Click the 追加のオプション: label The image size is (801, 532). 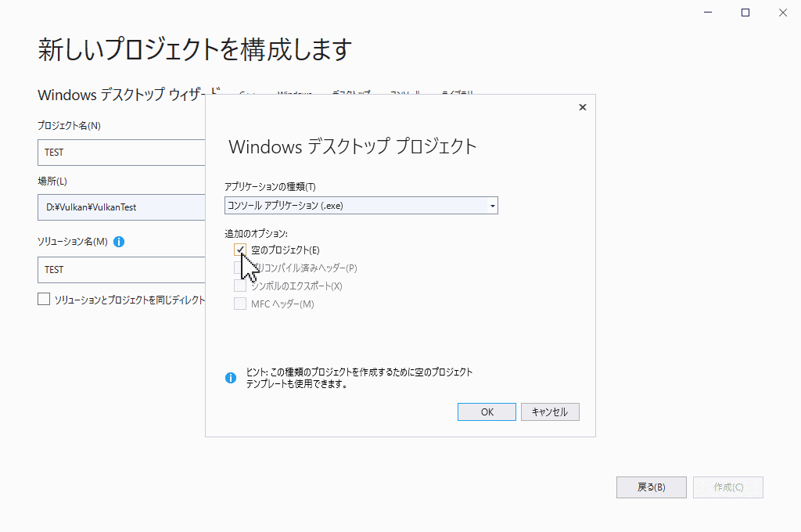pos(257,234)
